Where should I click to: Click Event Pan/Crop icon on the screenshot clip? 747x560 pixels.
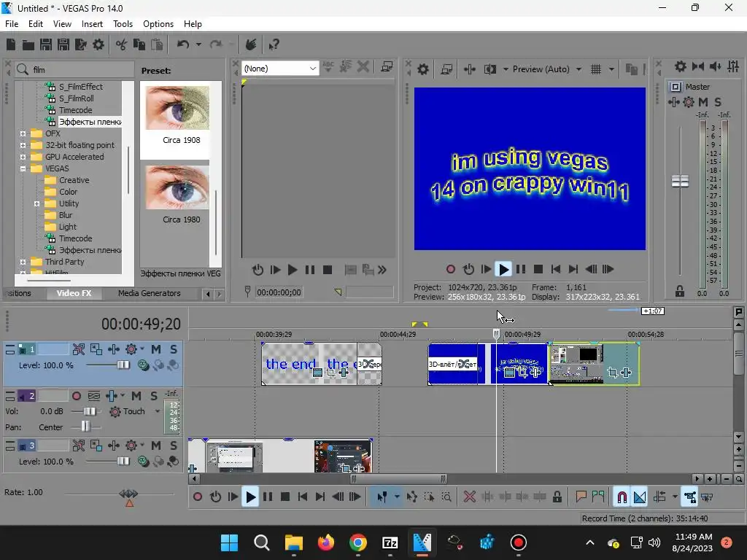(x=613, y=373)
